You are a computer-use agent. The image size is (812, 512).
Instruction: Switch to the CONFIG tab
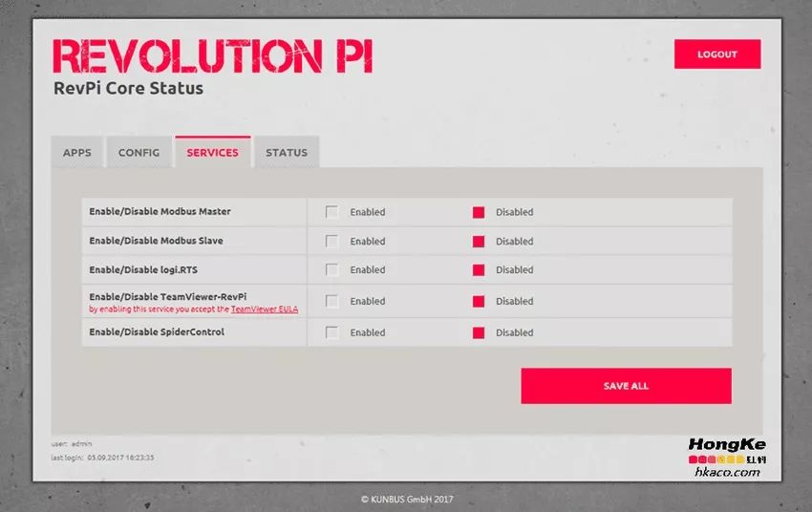[x=139, y=152]
